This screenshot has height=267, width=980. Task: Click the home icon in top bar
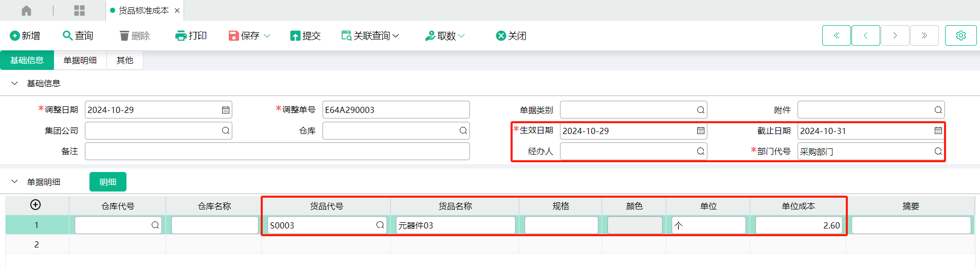[x=26, y=10]
